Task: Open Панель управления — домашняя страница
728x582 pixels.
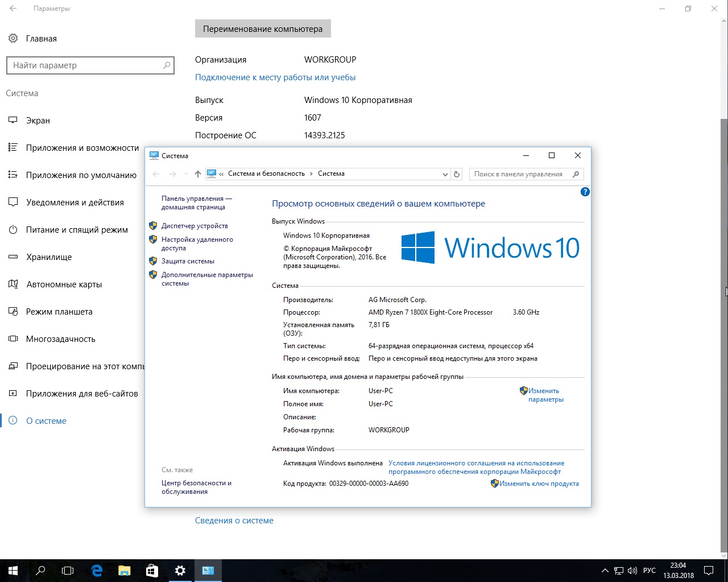Action: tap(197, 203)
